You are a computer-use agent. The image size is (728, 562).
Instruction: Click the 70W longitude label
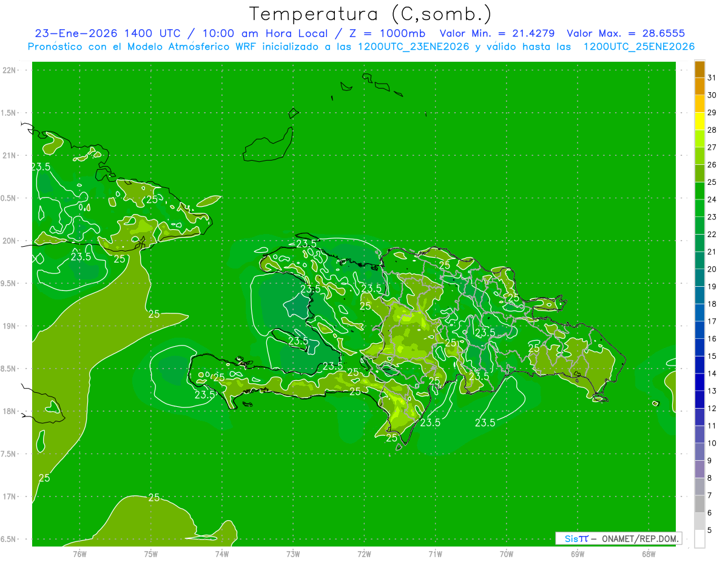coord(506,554)
